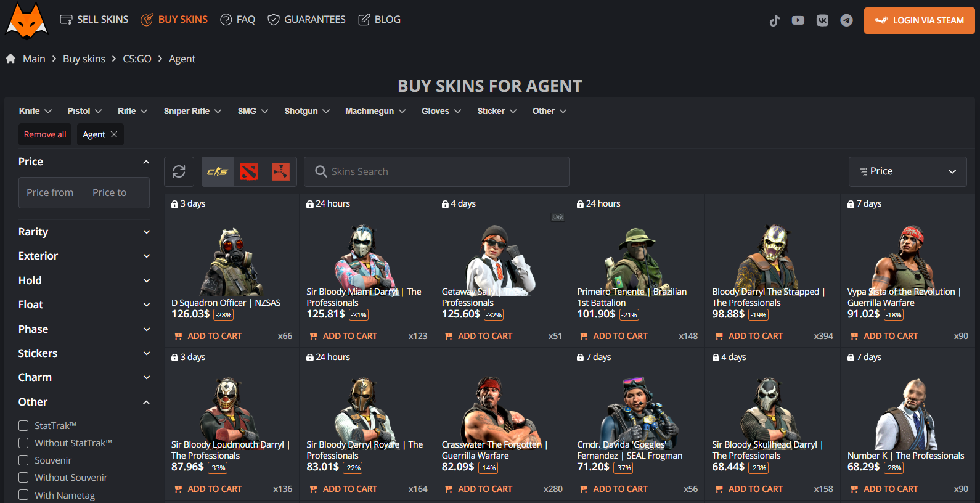The height and width of the screenshot is (503, 980).
Task: Check the Souvenir filter
Action: [x=23, y=460]
